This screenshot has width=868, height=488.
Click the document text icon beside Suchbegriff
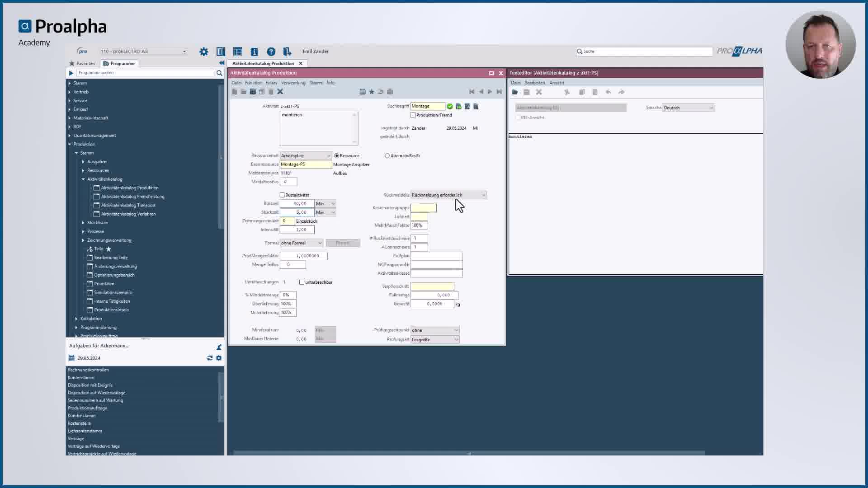pos(476,107)
